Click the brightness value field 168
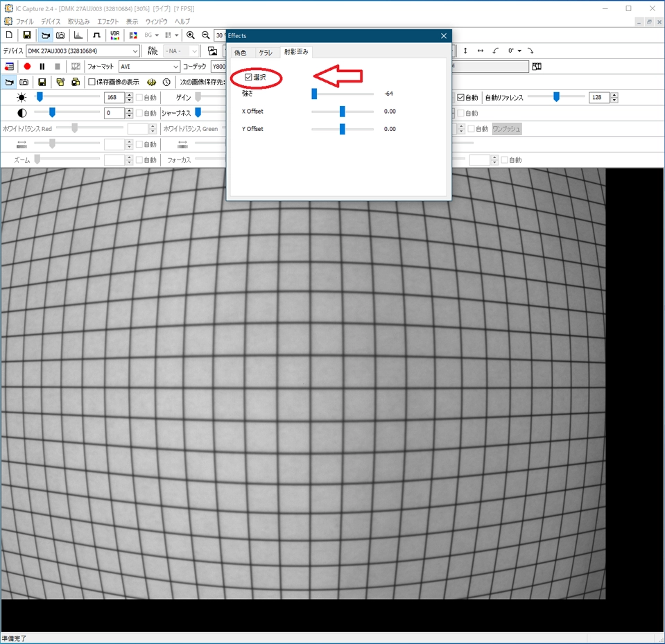Viewport: 665px width, 644px height. 114,98
